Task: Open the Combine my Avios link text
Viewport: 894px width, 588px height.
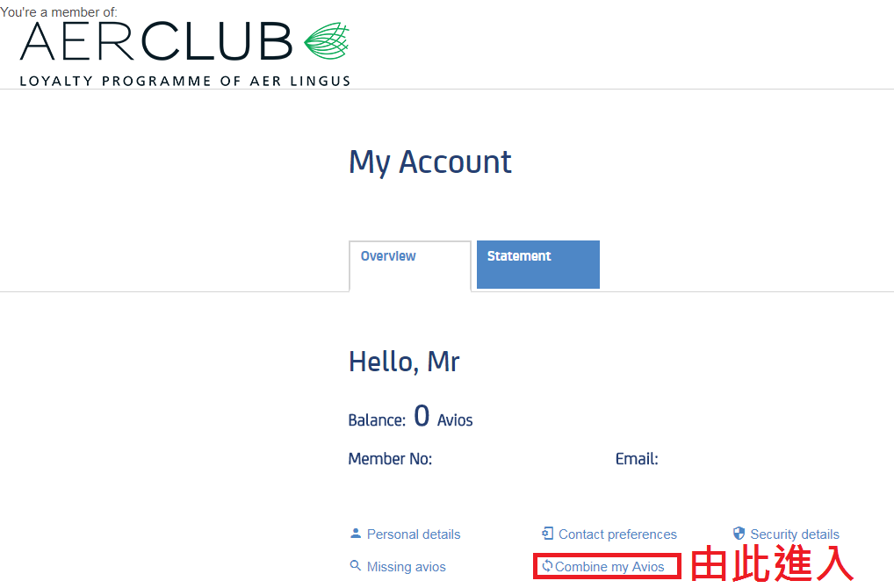Action: pos(609,567)
